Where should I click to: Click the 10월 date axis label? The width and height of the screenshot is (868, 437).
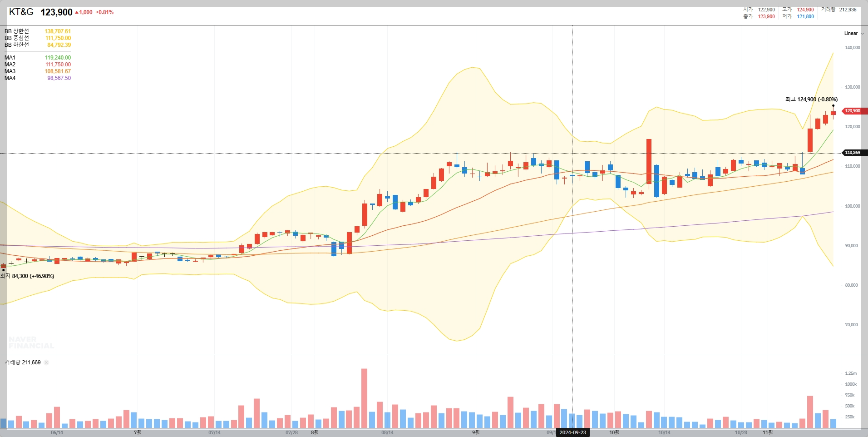coord(614,433)
